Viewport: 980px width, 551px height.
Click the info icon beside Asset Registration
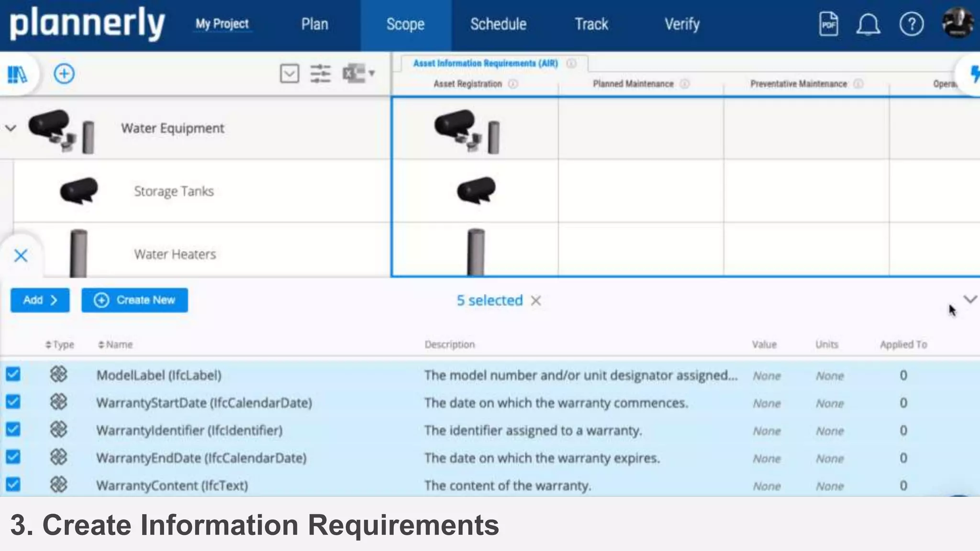[513, 84]
